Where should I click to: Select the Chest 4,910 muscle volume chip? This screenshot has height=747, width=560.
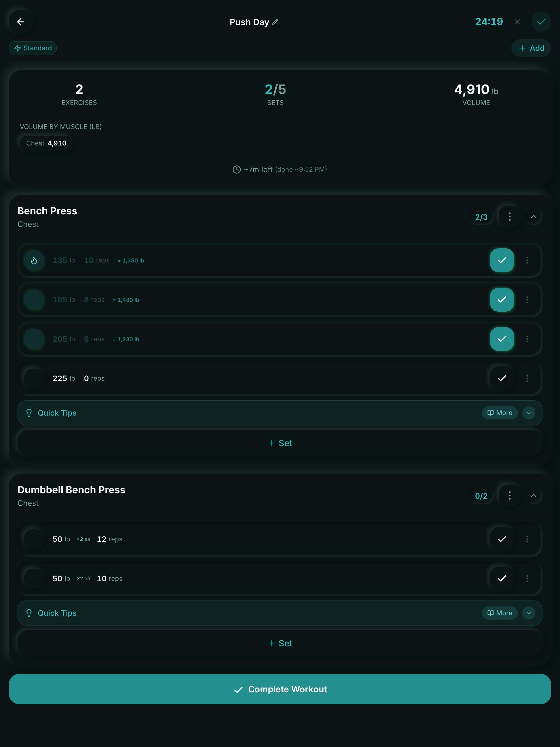[x=46, y=143]
